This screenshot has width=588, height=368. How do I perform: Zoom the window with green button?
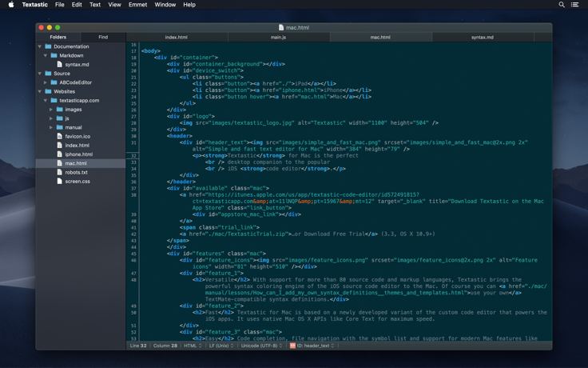58,27
